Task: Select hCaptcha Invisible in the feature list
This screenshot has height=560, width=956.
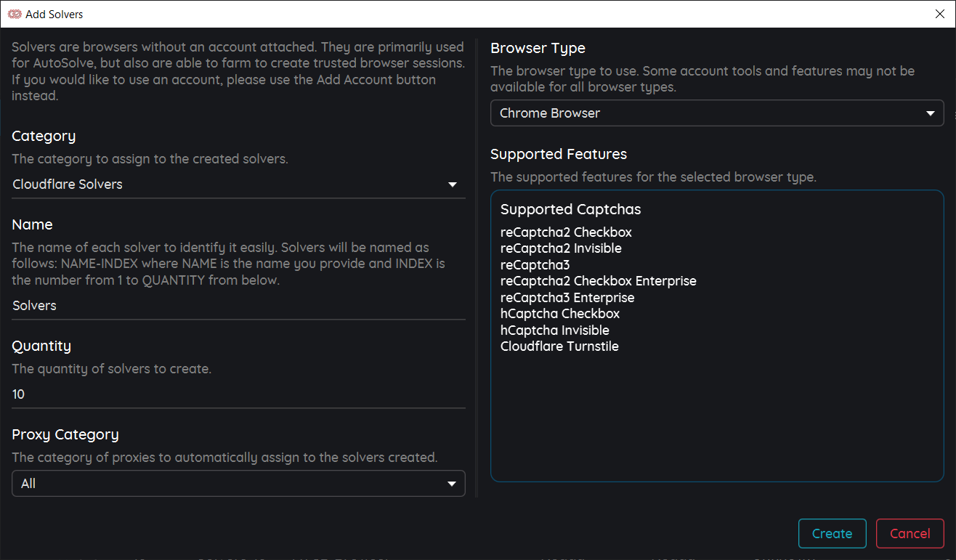Action: click(x=555, y=330)
